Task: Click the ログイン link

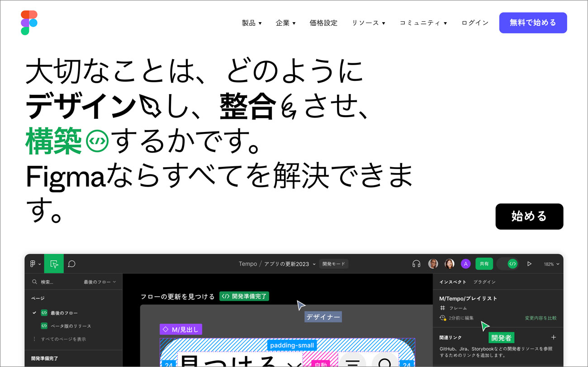Action: point(475,23)
